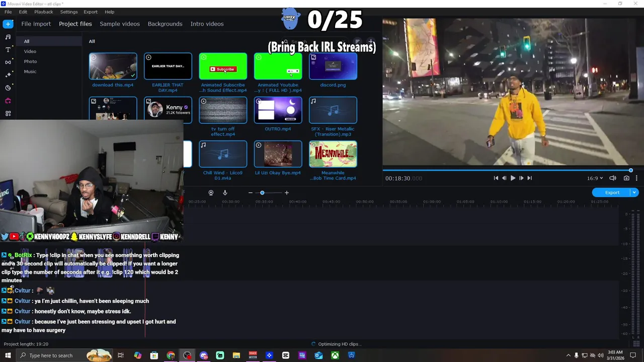Switch to the Intro videos tab
This screenshot has height=362, width=644.
coord(207,24)
